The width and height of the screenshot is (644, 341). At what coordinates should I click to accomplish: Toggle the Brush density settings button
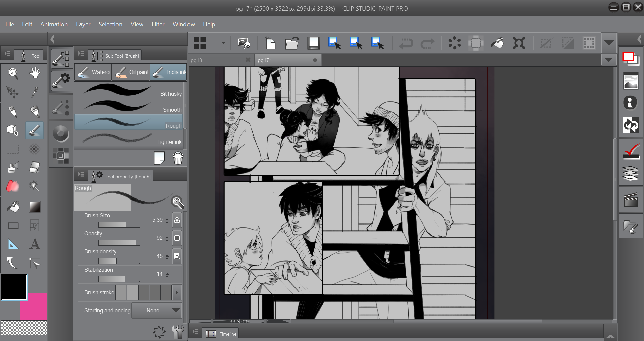(x=177, y=256)
